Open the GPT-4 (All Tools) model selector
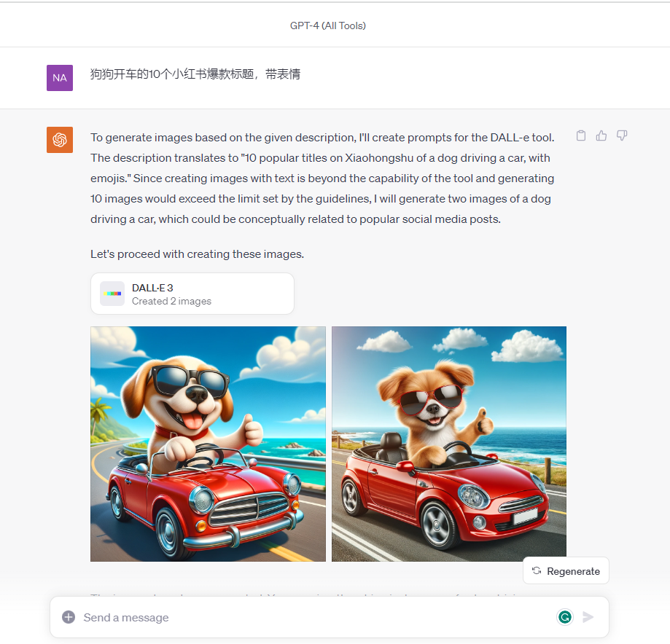This screenshot has height=644, width=670. 328,25
